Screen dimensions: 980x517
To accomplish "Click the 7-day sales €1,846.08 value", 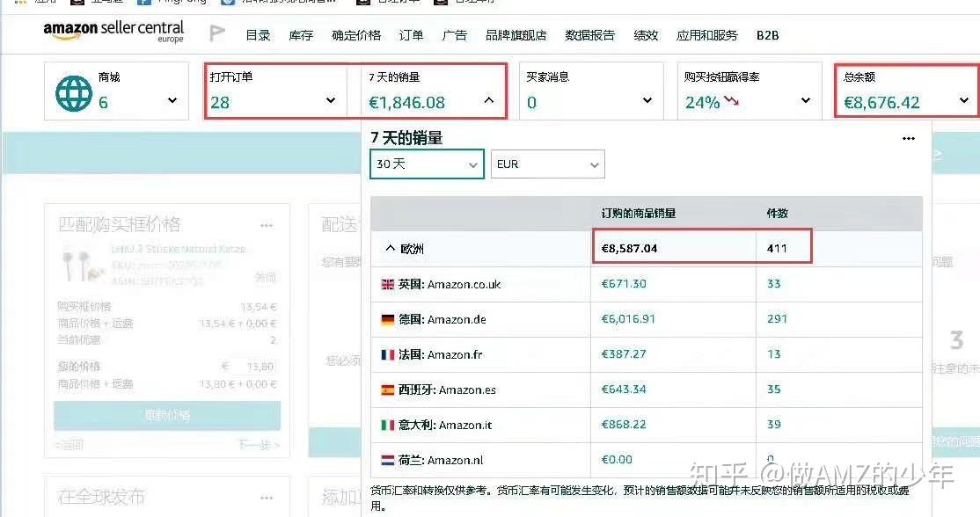I will (407, 102).
